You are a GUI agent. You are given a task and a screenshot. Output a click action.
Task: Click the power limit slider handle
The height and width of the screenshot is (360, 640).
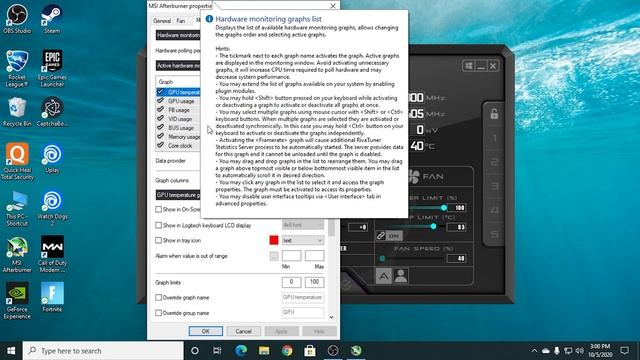pyautogui.click(x=444, y=208)
